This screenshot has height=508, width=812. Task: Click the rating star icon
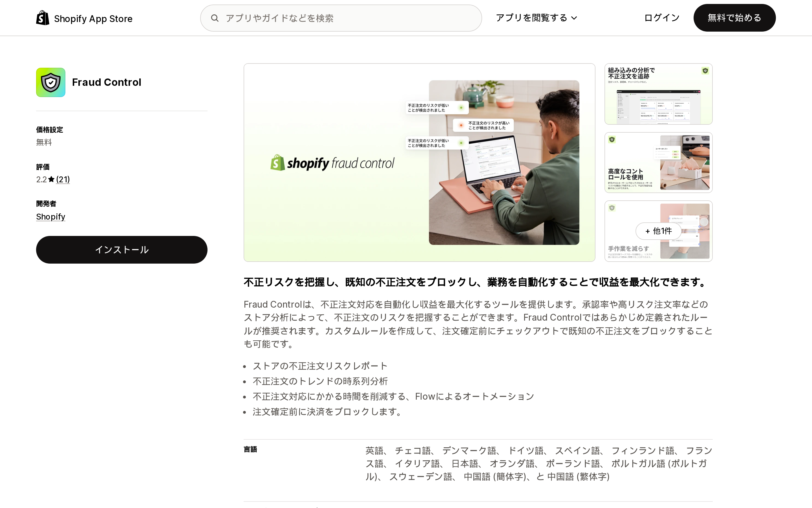click(x=51, y=179)
